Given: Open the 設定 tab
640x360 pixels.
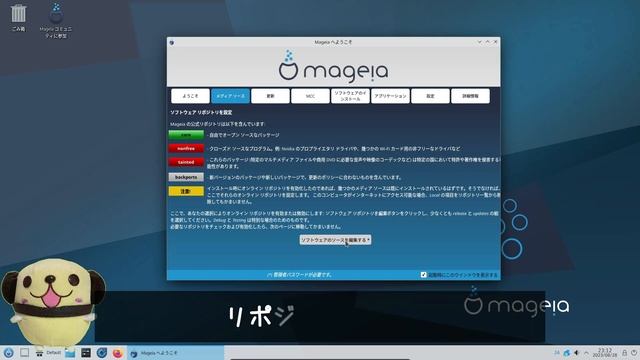Looking at the screenshot, I should click(x=430, y=96).
